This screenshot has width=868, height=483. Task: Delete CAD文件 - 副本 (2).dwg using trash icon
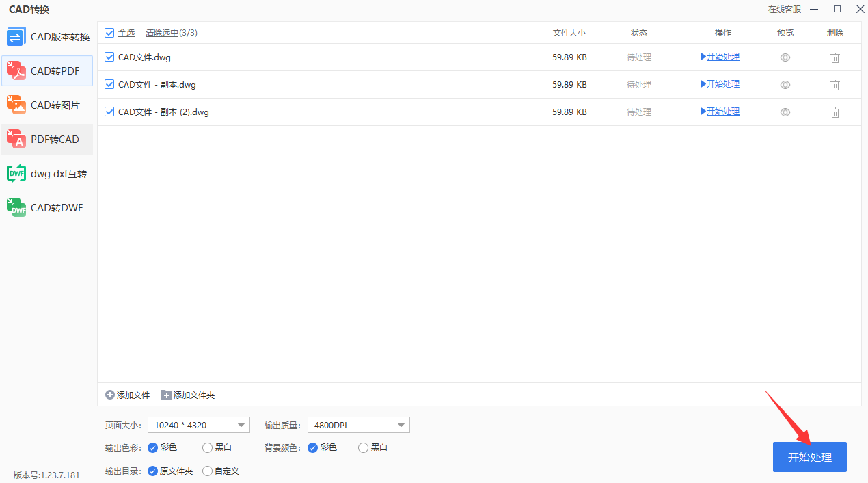coord(835,112)
